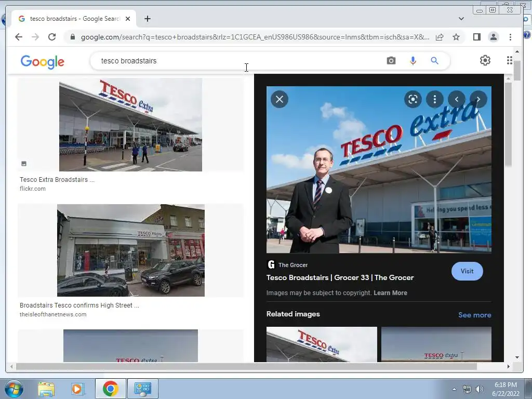Viewport: 532px width, 399px height.
Task: Open the Chrome side panel
Action: point(477,37)
